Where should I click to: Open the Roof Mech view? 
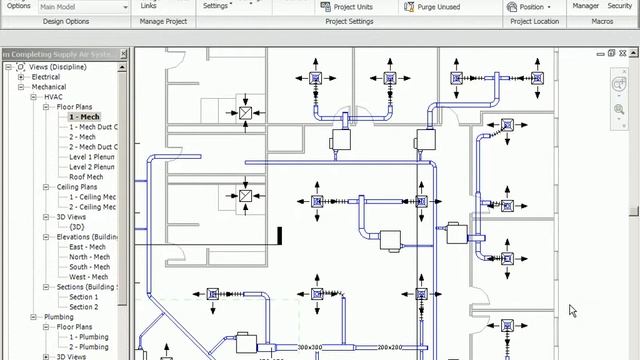pos(86,177)
